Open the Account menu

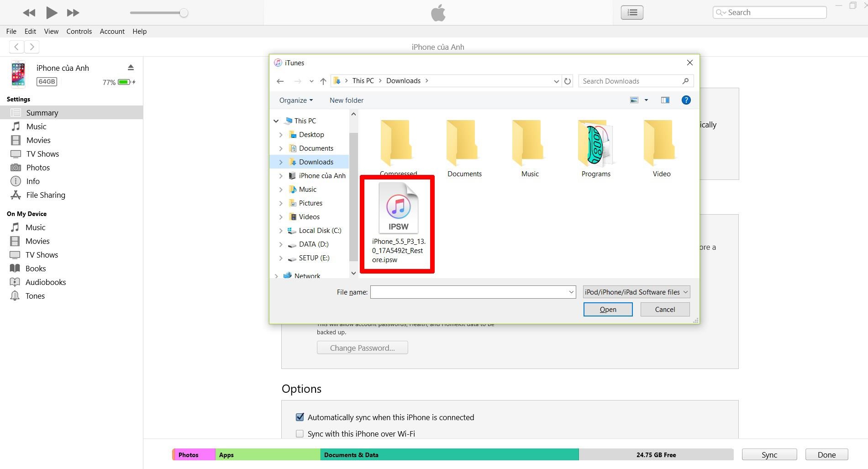tap(112, 31)
